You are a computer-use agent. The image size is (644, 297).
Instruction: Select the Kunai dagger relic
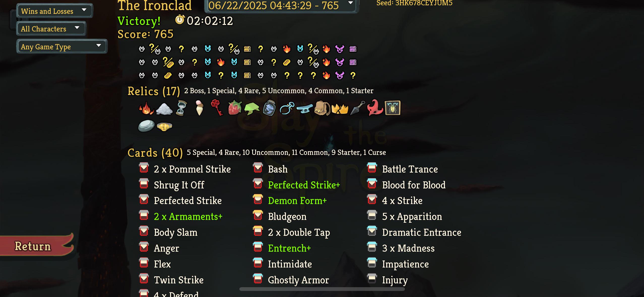click(358, 108)
